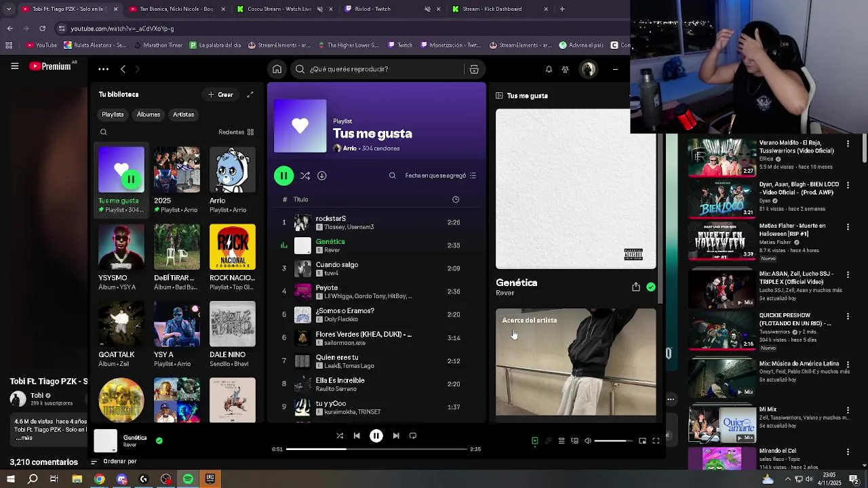The image size is (868, 488).
Task: Open Rever artist link under Genética title
Action: [505, 293]
